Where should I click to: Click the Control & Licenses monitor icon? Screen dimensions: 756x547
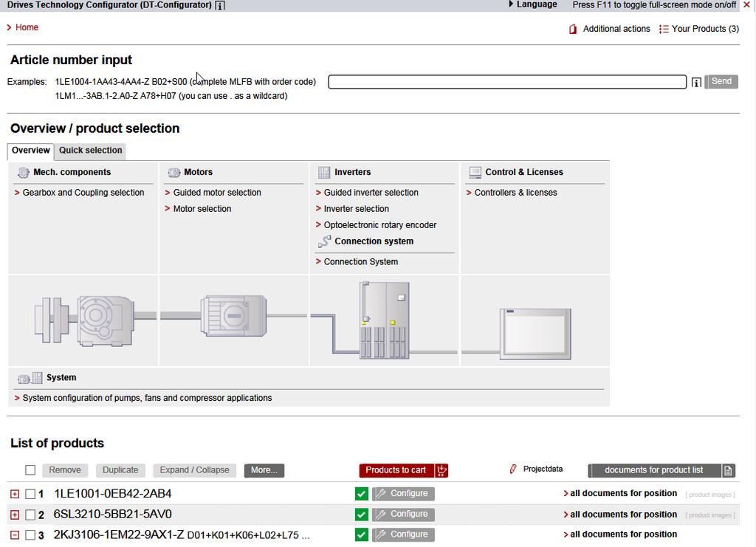click(x=475, y=173)
